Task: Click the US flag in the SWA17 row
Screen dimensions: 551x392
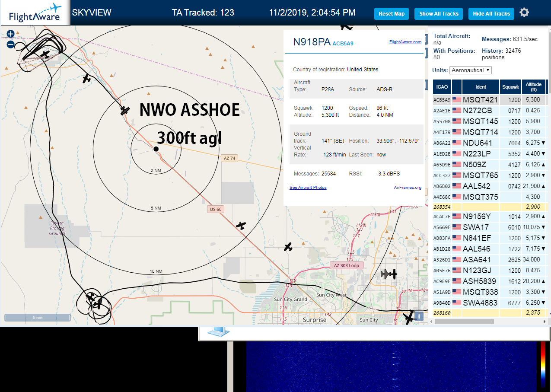Action: 457,227
